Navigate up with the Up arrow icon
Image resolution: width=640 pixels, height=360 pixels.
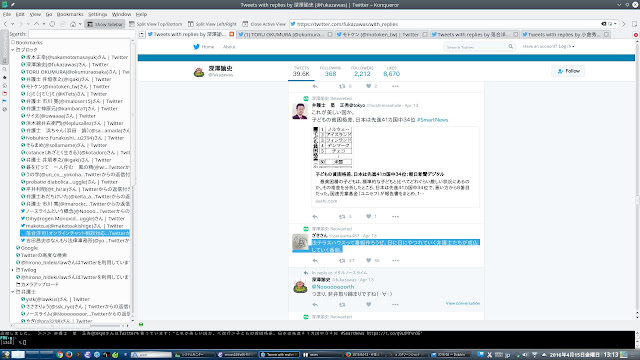pyautogui.click(x=37, y=24)
